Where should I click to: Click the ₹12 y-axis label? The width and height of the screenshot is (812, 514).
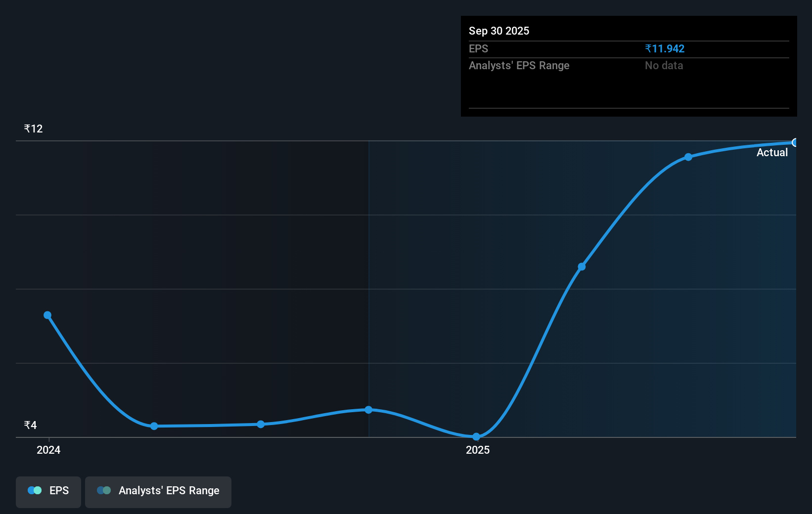pos(33,129)
